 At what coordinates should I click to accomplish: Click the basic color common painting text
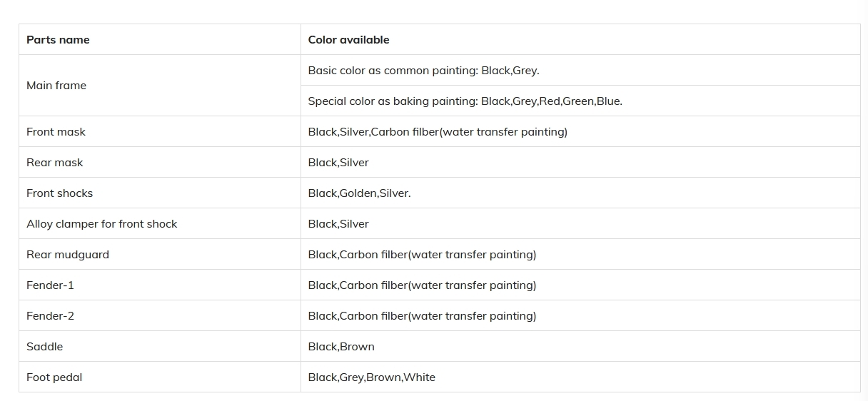coord(423,71)
